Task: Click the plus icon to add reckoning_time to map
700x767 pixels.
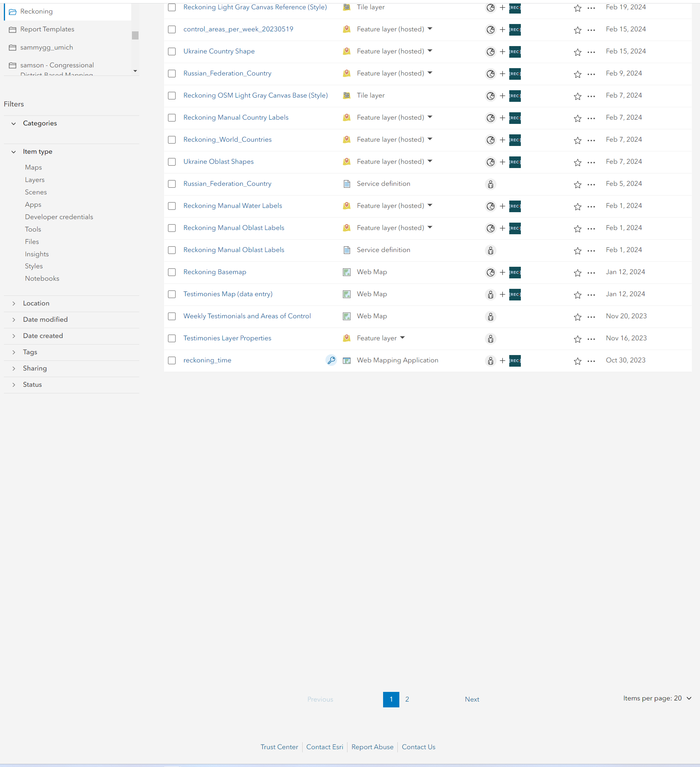Action: pos(502,360)
